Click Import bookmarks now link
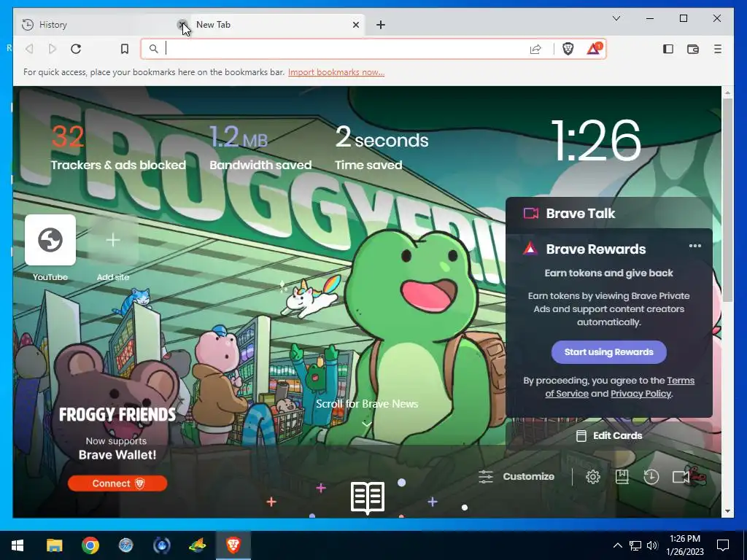This screenshot has width=747, height=560. (336, 72)
